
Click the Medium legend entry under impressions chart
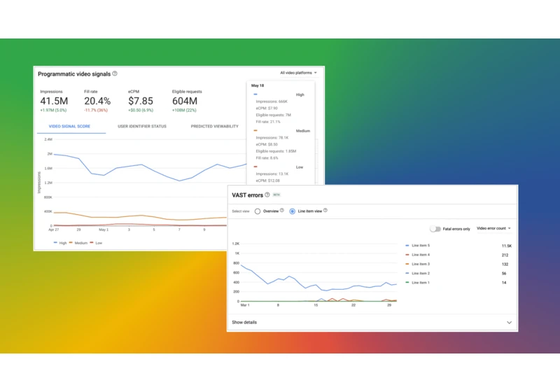pyautogui.click(x=78, y=243)
